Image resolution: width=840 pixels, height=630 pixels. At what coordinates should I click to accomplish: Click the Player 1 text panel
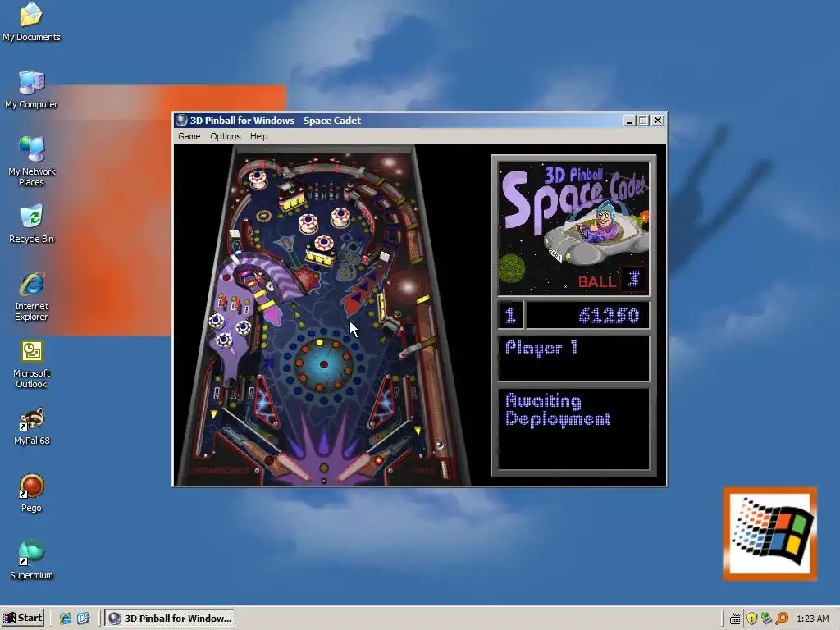(573, 358)
